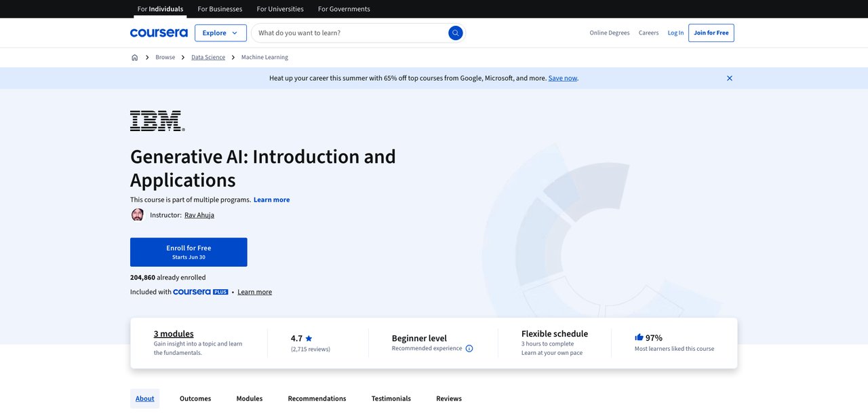The height and width of the screenshot is (414, 868).
Task: Click the '204,860 already enrolled' text
Action: point(168,278)
